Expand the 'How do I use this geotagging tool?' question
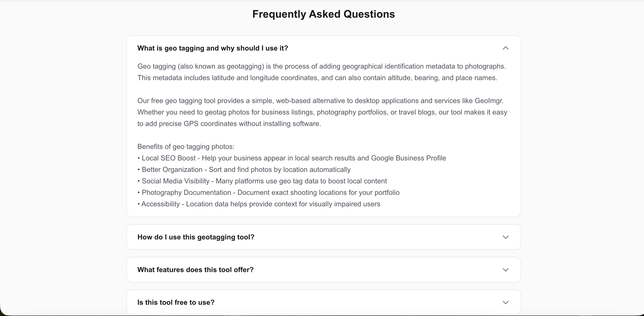The height and width of the screenshot is (316, 644). click(196, 237)
